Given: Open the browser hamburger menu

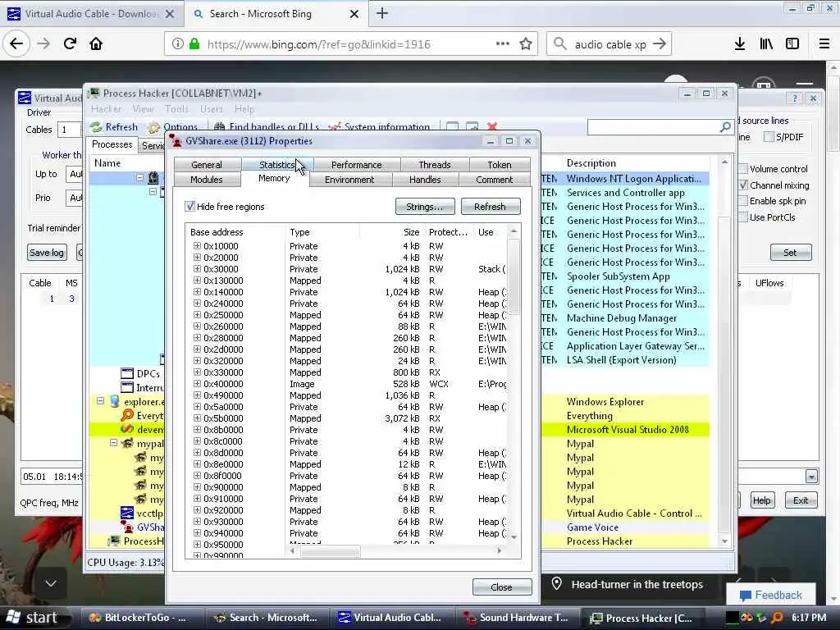Looking at the screenshot, I should point(824,44).
